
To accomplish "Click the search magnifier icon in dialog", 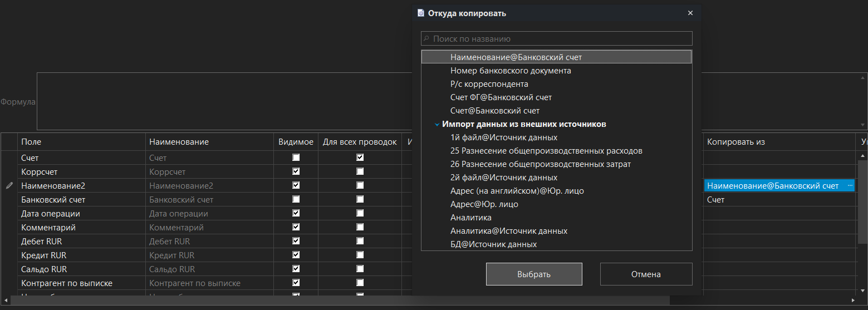I will coord(426,39).
